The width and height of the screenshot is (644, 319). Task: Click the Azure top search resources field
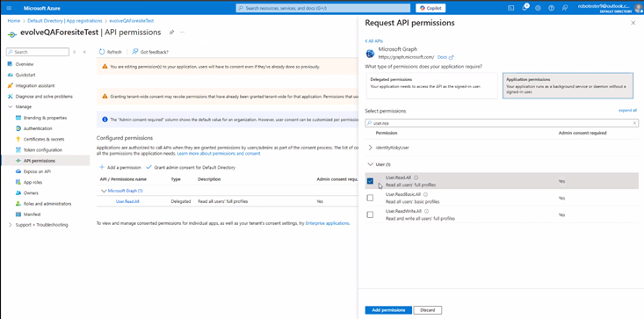click(322, 8)
